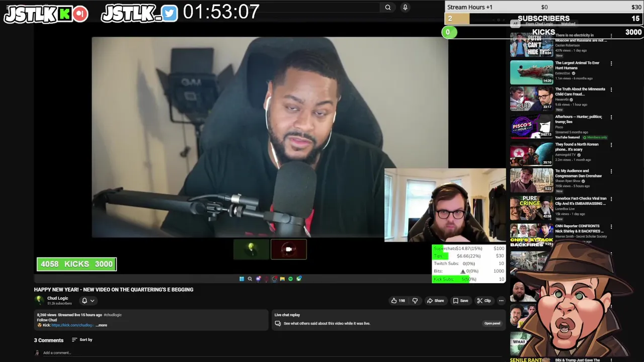The width and height of the screenshot is (644, 362).
Task: Click 'To: My Audience and Congressman Dan Crenshaw' title
Action: click(x=579, y=173)
